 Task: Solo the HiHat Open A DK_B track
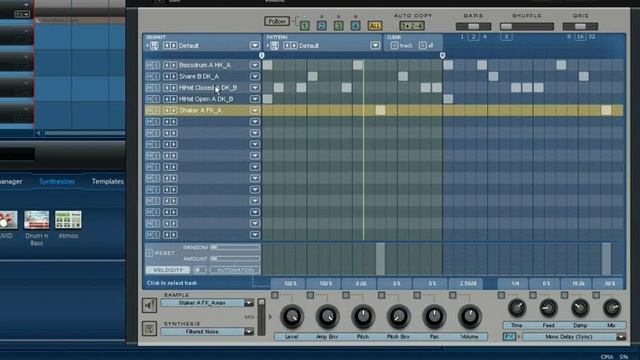tap(156, 99)
